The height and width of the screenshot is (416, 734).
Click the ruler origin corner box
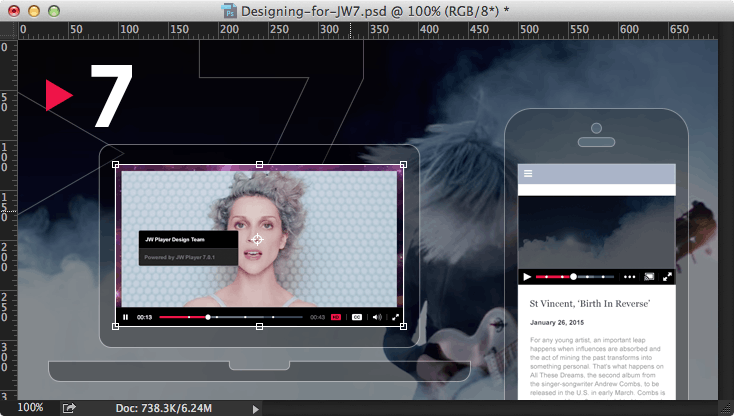tap(8, 30)
